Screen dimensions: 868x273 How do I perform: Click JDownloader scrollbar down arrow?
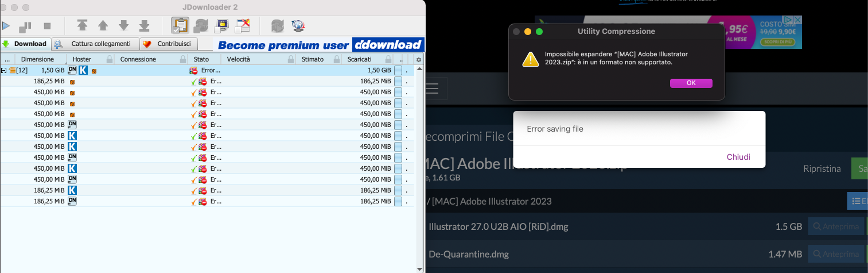click(x=419, y=268)
